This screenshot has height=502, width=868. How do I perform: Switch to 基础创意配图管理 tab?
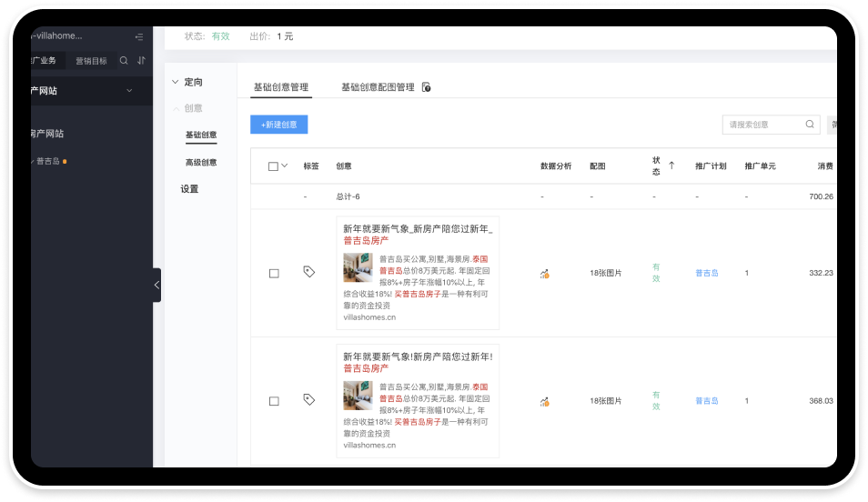(378, 87)
